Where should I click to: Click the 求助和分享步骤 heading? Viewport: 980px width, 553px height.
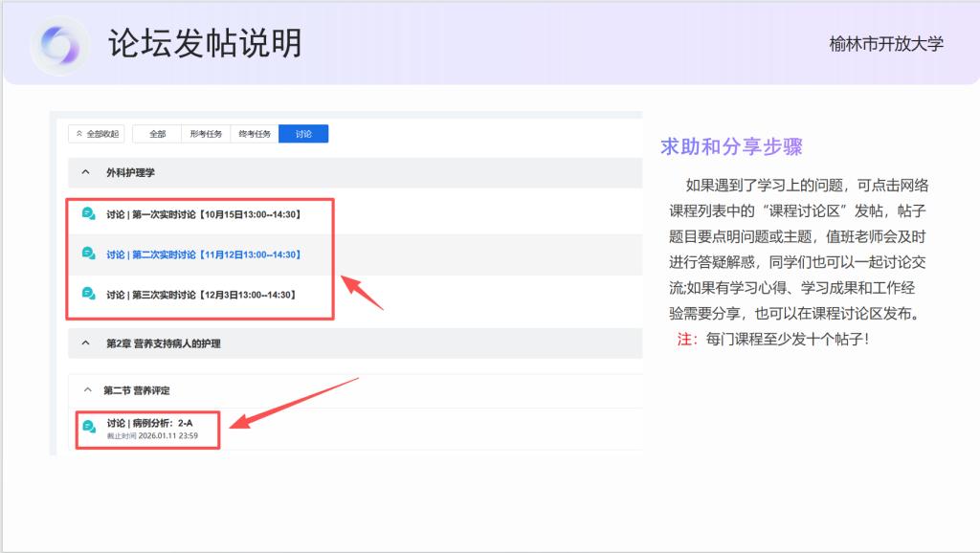731,146
